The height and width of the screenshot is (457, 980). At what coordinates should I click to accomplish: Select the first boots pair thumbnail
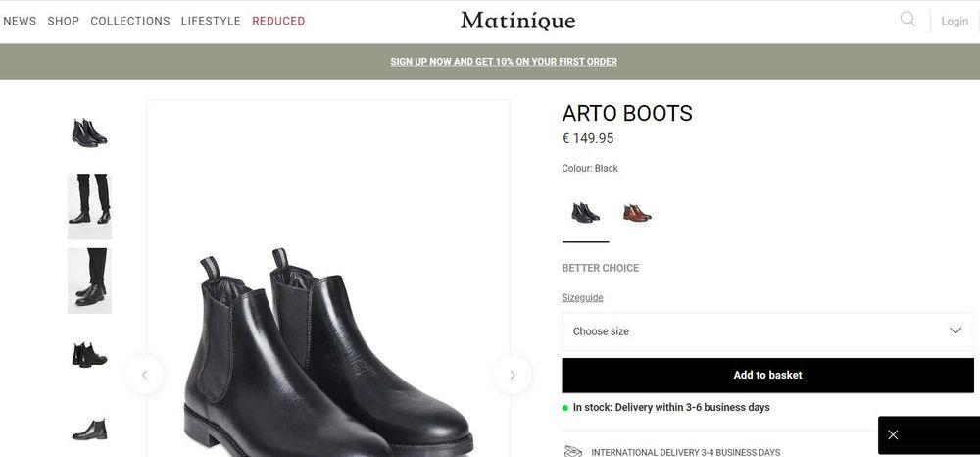coord(89,132)
